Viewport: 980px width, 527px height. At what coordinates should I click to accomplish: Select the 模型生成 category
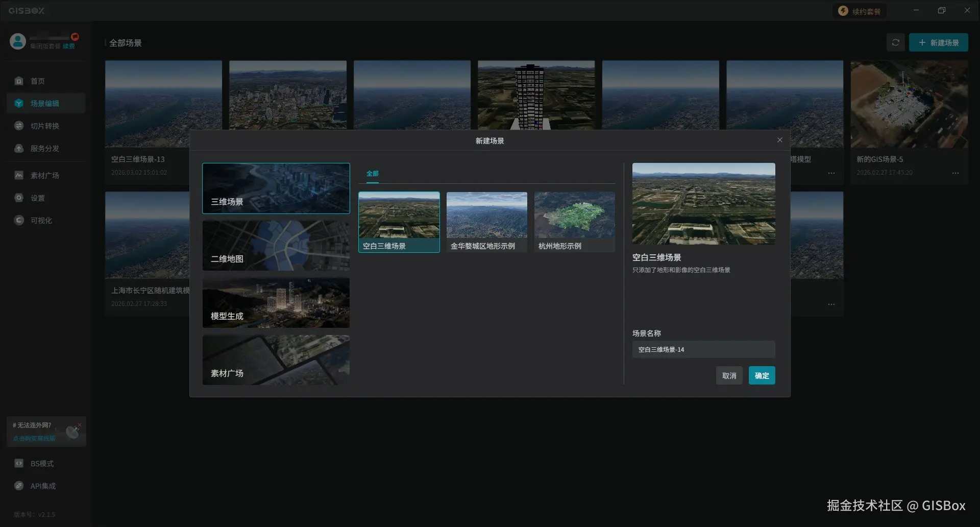click(276, 303)
